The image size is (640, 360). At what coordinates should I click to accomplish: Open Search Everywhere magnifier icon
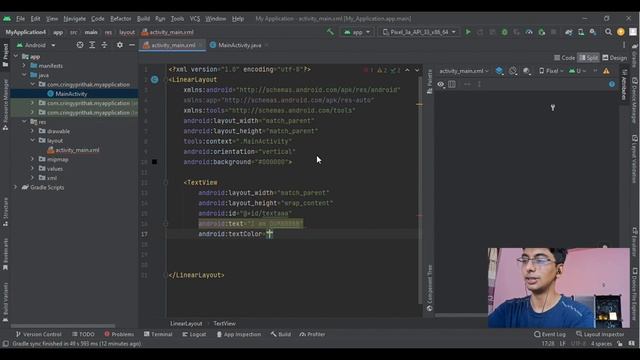(608, 32)
